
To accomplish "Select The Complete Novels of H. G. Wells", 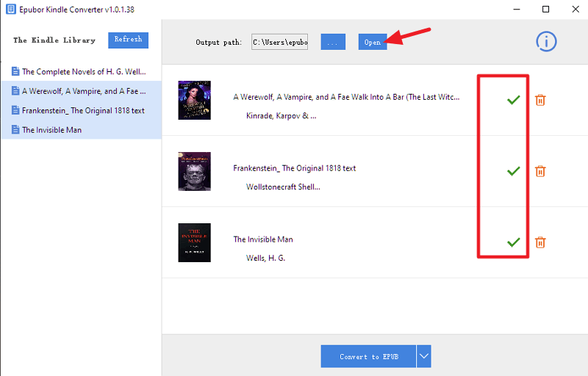I will click(x=82, y=71).
